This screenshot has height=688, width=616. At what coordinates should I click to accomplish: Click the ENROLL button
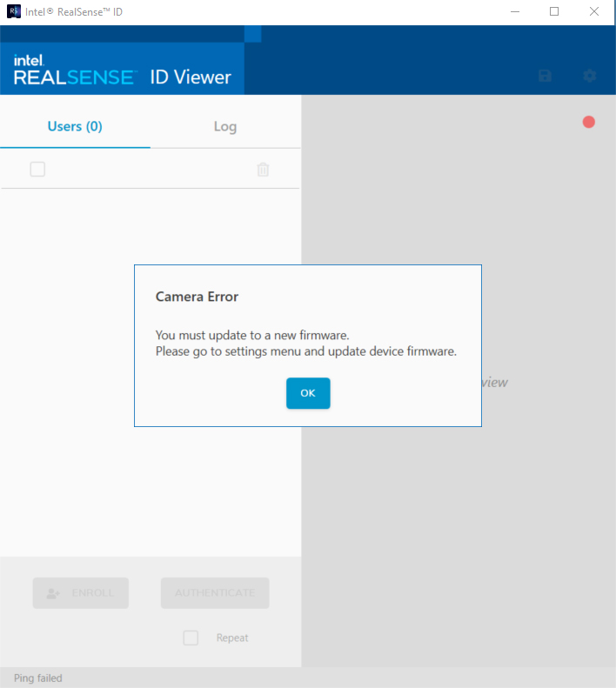(81, 593)
